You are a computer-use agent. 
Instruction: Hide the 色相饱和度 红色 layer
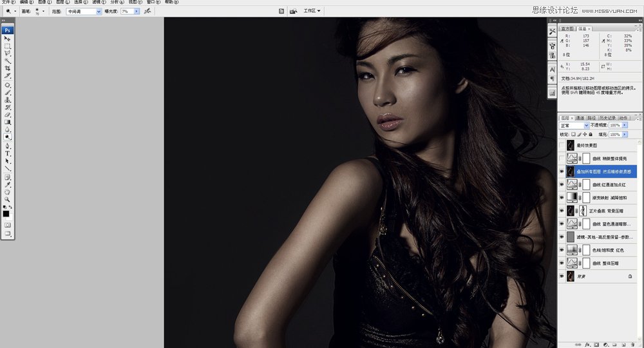(x=562, y=250)
